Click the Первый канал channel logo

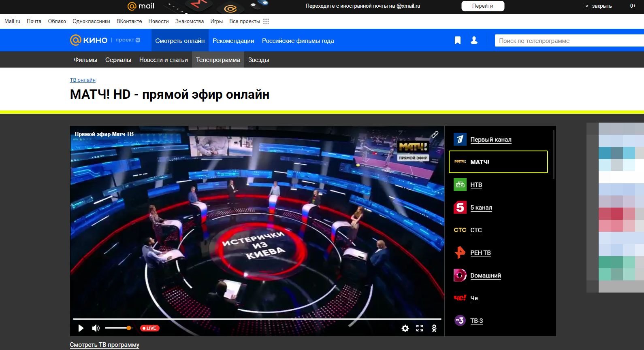point(460,140)
